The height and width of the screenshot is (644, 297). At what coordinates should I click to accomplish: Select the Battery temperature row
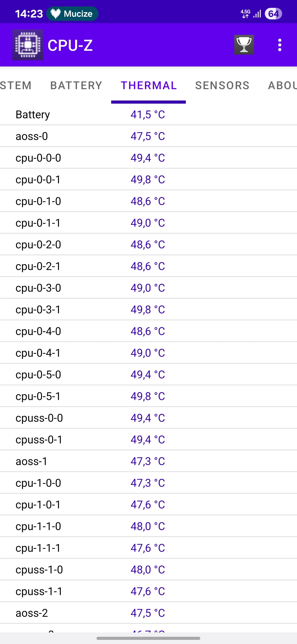click(x=148, y=115)
